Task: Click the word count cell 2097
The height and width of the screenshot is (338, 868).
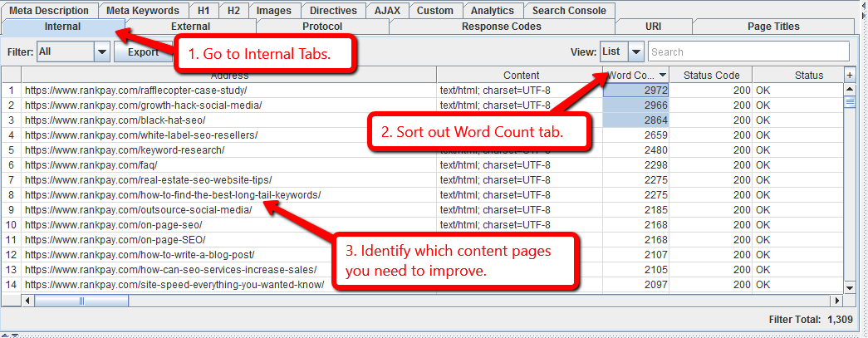Action: 636,284
